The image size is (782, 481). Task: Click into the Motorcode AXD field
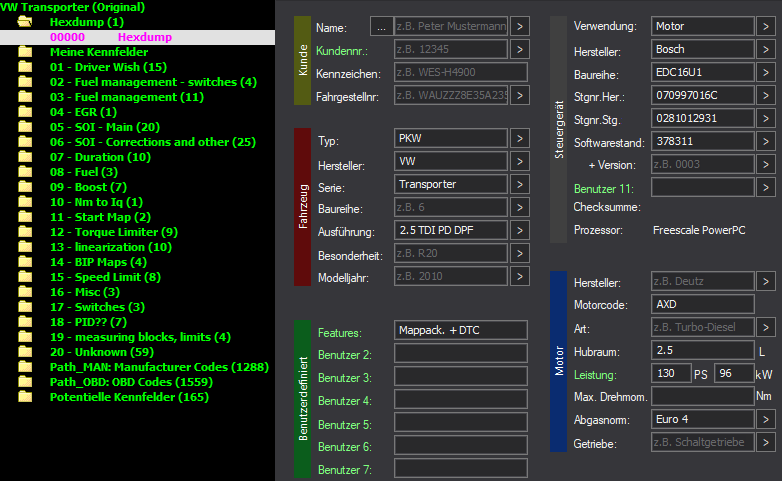tap(702, 304)
